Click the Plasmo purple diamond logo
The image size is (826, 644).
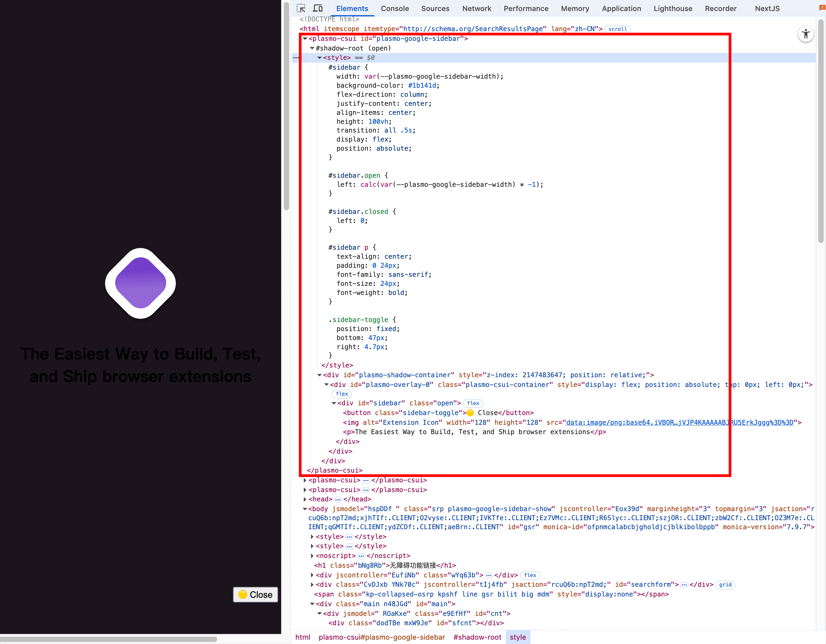pos(140,284)
